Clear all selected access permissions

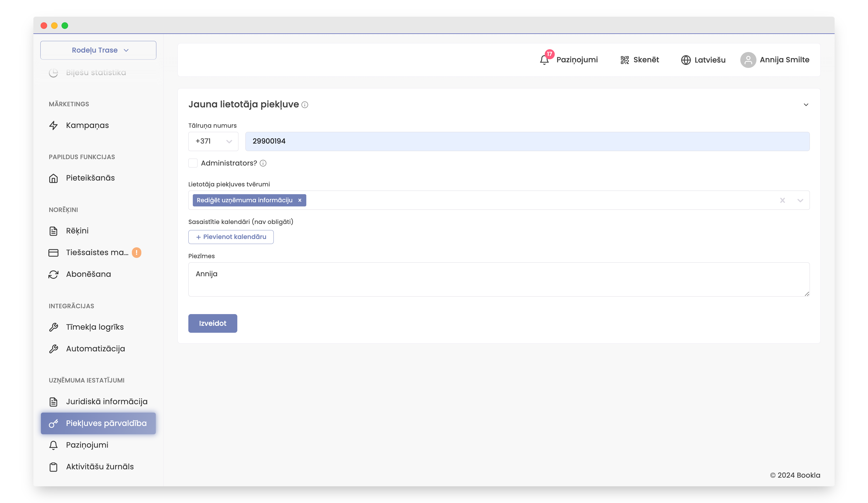coord(782,200)
